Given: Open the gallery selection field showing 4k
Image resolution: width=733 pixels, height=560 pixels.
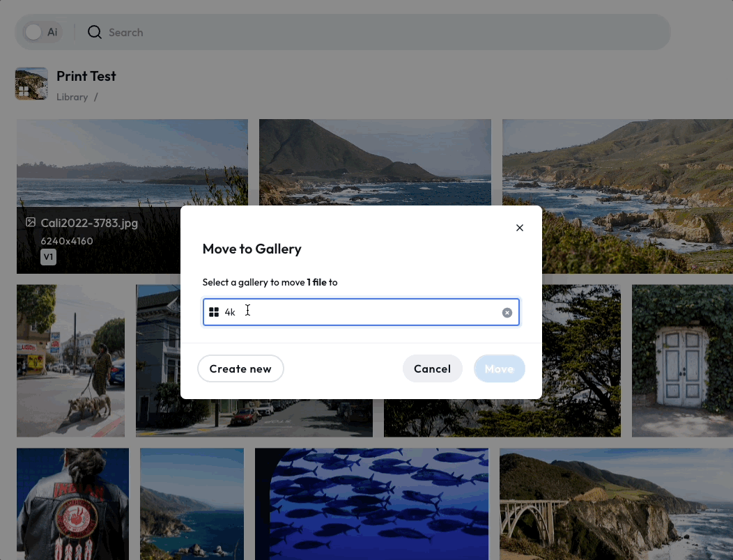Looking at the screenshot, I should coord(361,312).
